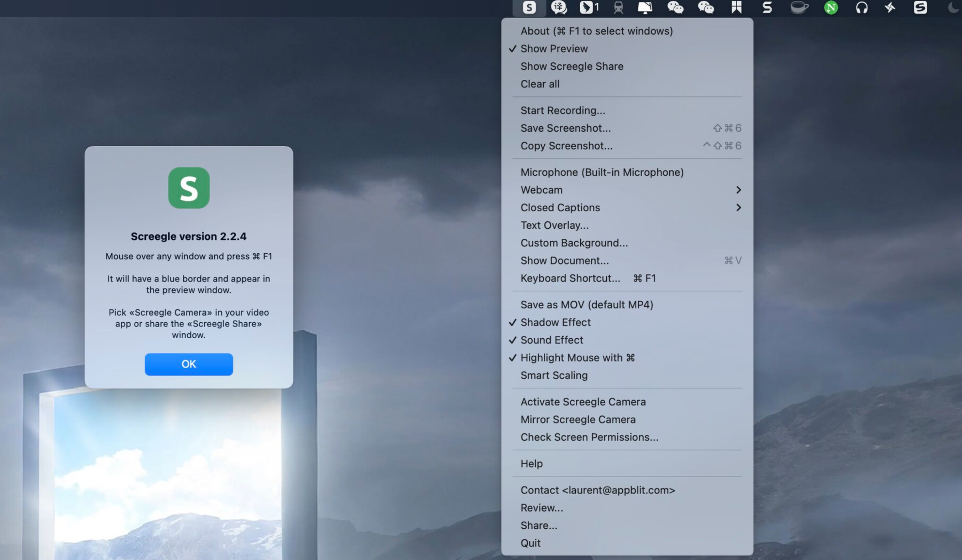Open Custom Background...
Screen dimensions: 962x560
(627, 243)
